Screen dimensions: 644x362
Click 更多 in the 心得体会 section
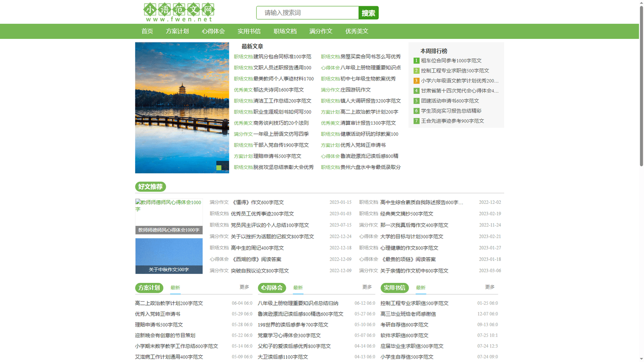pyautogui.click(x=367, y=287)
